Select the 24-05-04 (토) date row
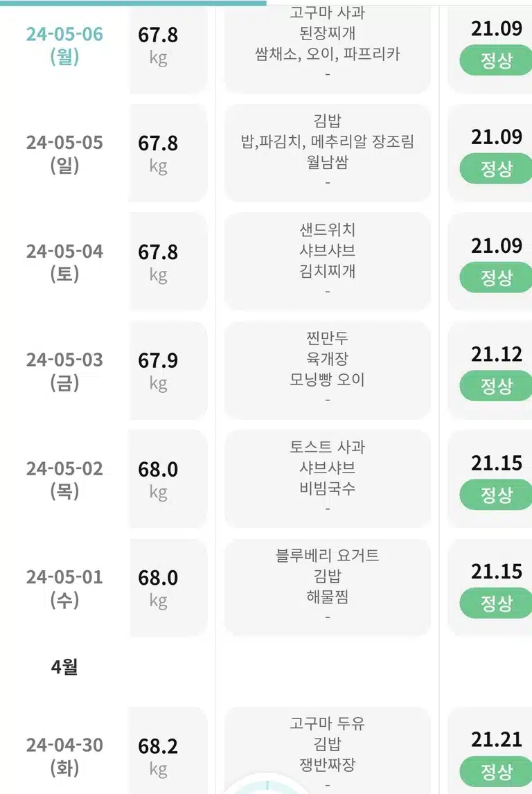The height and width of the screenshot is (794, 532). tap(64, 262)
